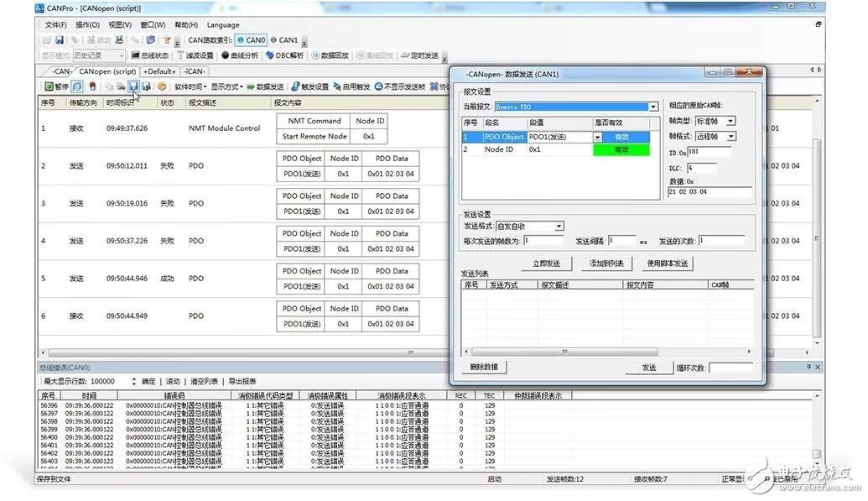Click the 暂停 (pause) toolbar button
The width and height of the screenshot is (868, 501).
pos(57,86)
